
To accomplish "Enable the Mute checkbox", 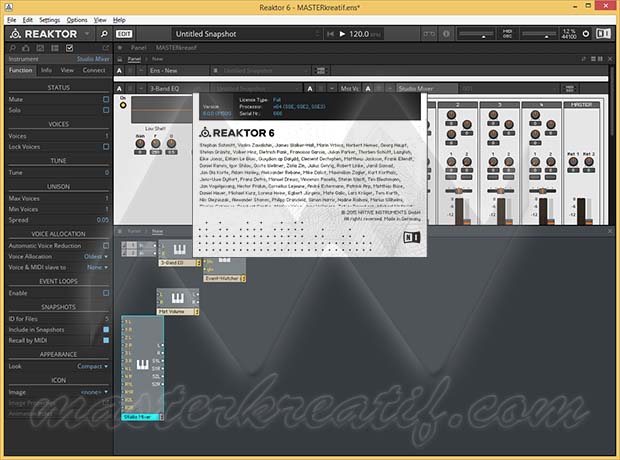I will tap(106, 99).
